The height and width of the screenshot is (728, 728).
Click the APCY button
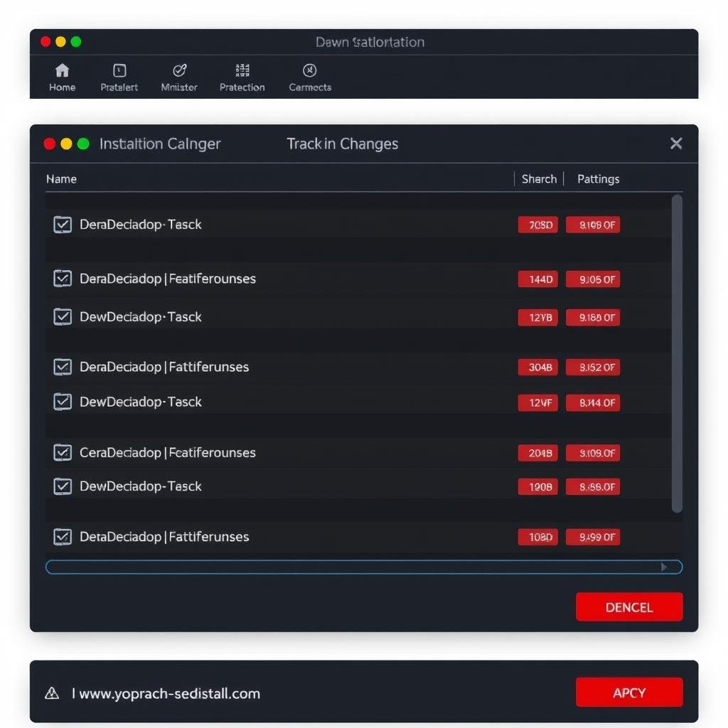(x=629, y=692)
